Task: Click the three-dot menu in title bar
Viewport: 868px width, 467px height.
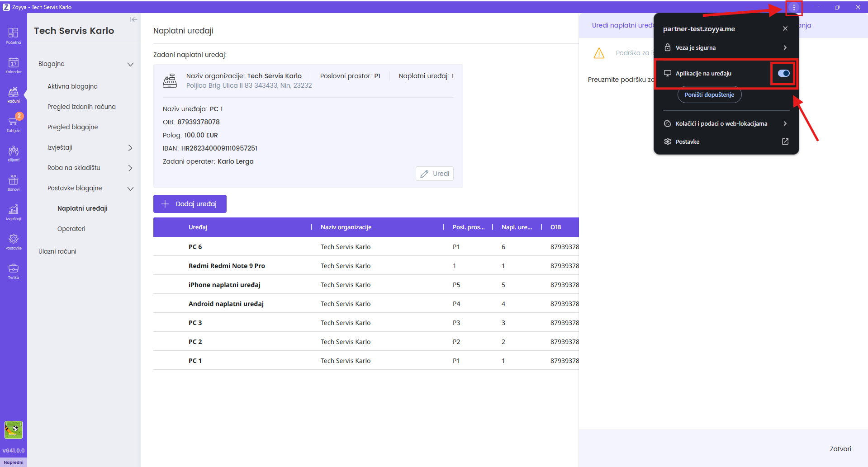Action: pos(794,7)
